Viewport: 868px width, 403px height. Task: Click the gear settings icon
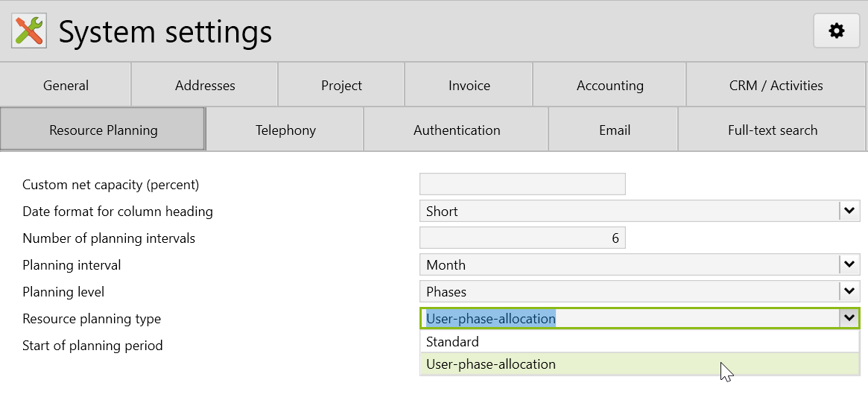coord(837,31)
